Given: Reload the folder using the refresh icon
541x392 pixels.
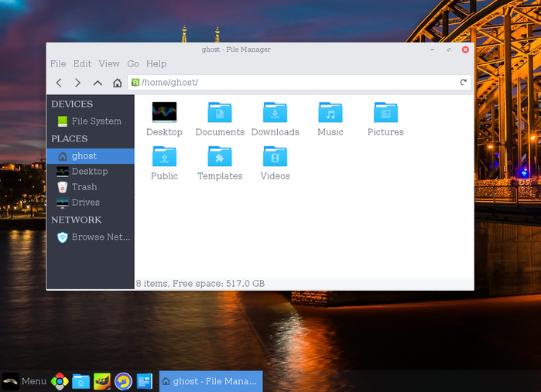Looking at the screenshot, I should pos(464,82).
